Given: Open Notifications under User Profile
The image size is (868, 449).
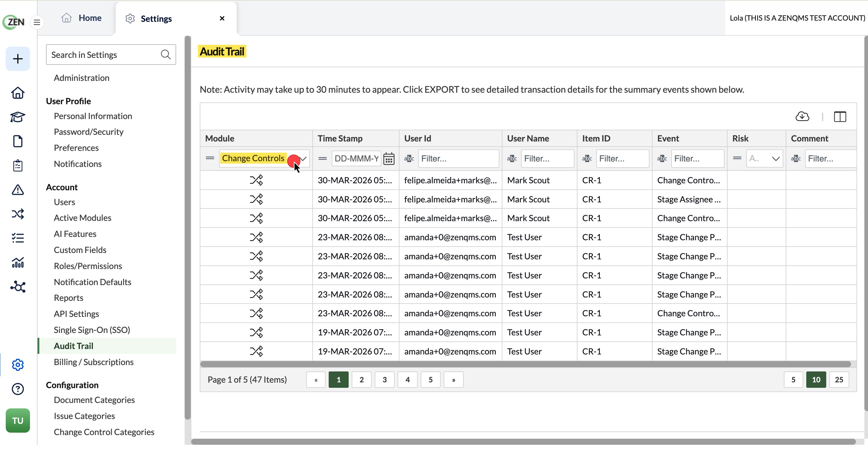Looking at the screenshot, I should click(78, 165).
